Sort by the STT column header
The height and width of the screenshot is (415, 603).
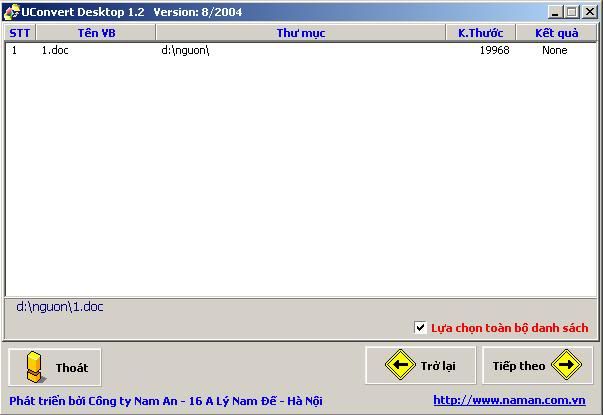coord(20,33)
